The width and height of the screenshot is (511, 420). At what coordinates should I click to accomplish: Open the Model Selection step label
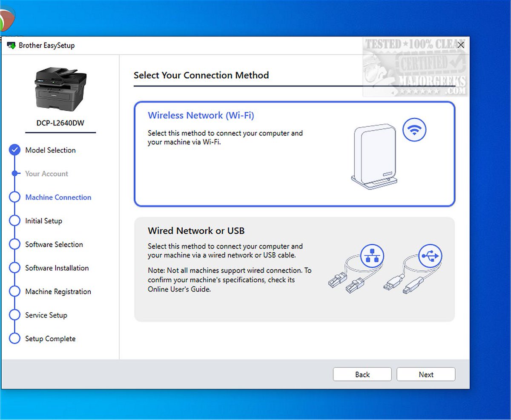pyautogui.click(x=50, y=150)
